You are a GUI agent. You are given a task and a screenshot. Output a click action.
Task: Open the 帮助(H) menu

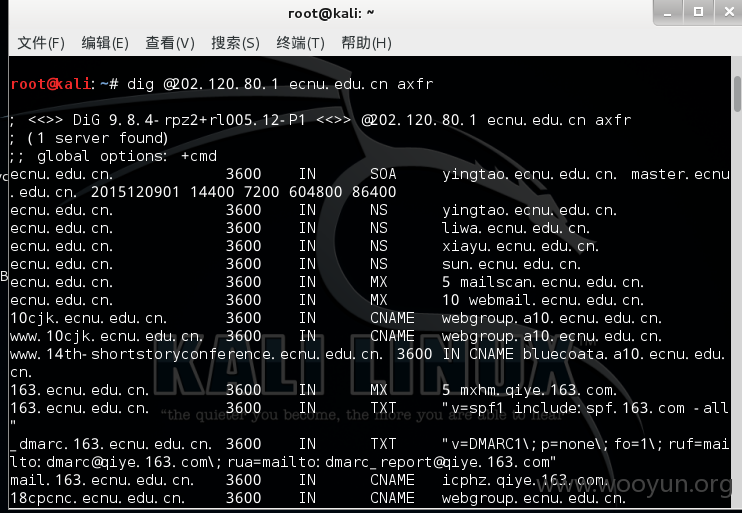(x=366, y=43)
